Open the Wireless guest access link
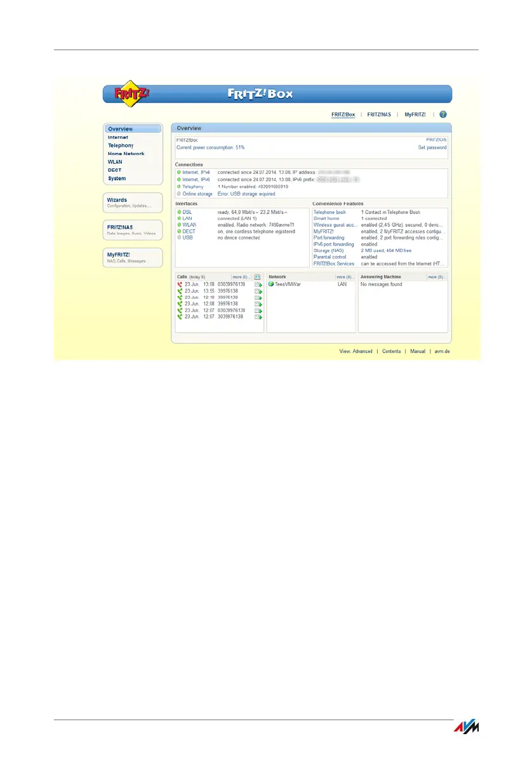Screen dimensions: 532x757 336,225
